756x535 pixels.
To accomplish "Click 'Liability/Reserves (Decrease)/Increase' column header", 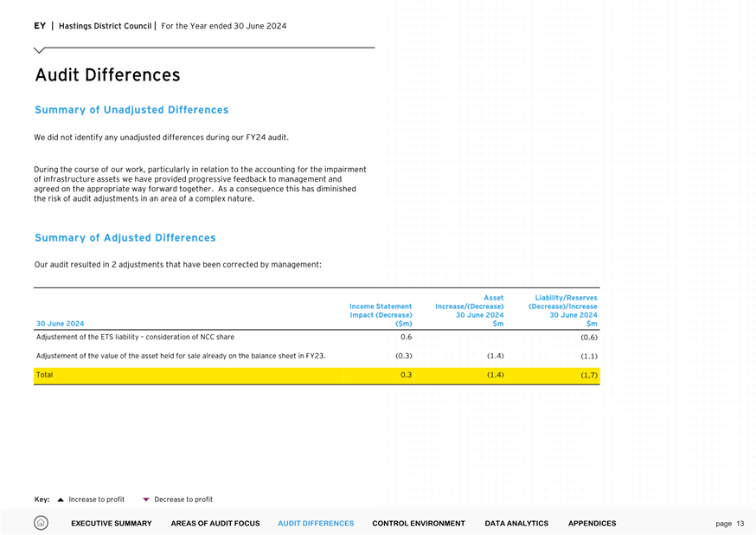I will click(x=562, y=311).
